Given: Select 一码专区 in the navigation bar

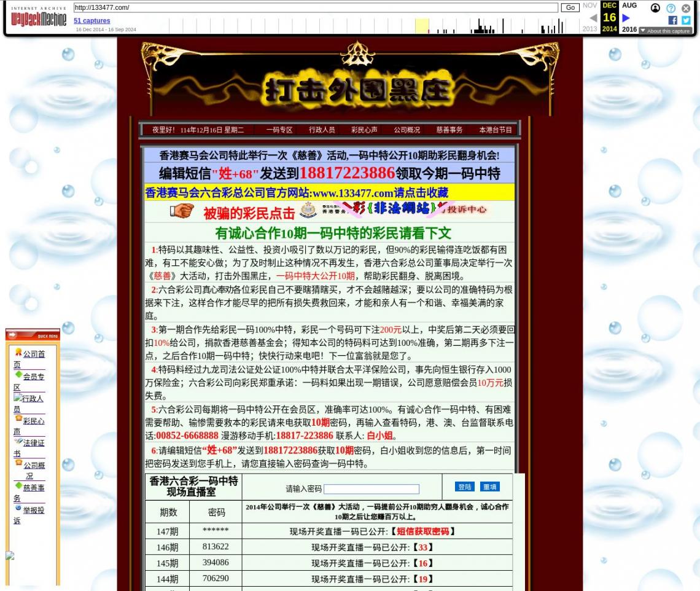Looking at the screenshot, I should click(x=279, y=130).
